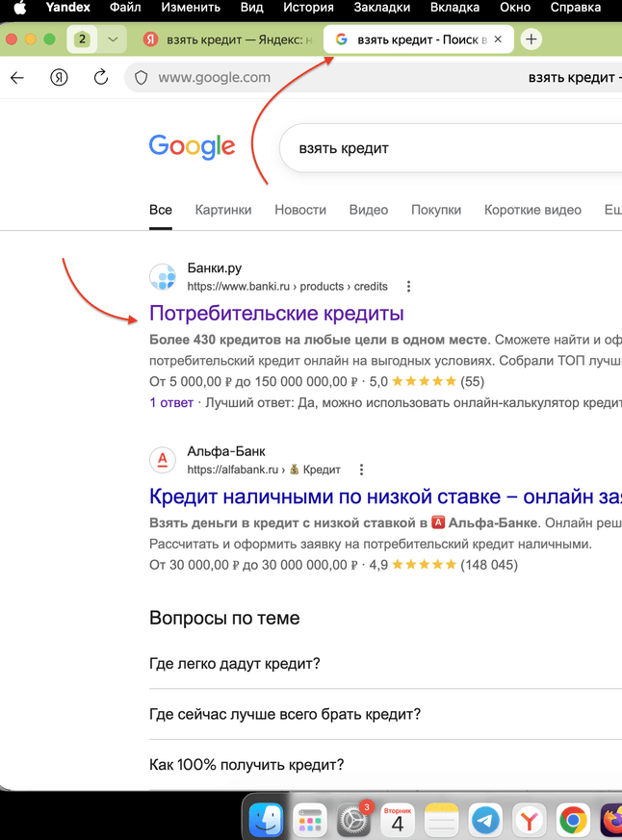Open the Потребительские кредиты link
The image size is (622, 840).
[276, 314]
